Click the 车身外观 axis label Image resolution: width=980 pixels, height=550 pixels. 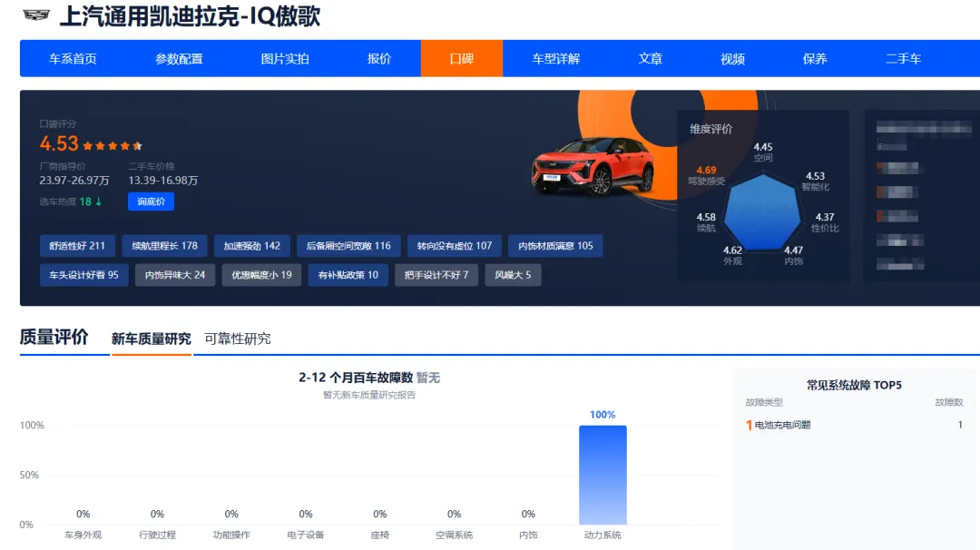pyautogui.click(x=83, y=535)
